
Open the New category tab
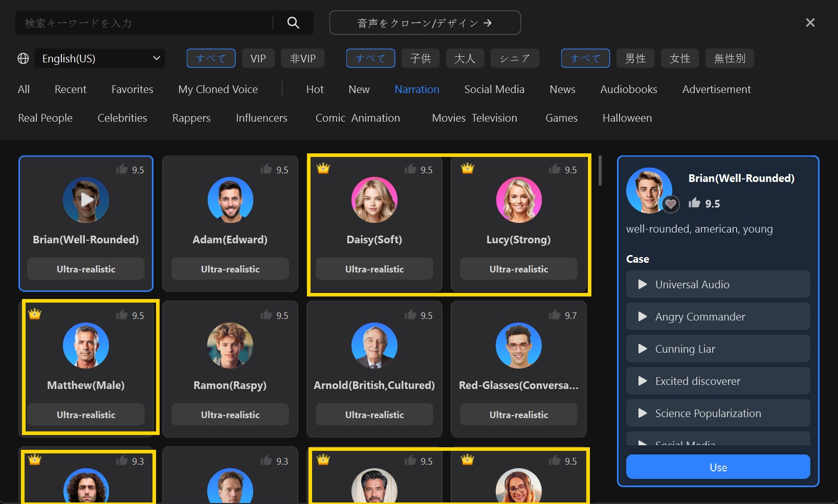click(x=359, y=89)
